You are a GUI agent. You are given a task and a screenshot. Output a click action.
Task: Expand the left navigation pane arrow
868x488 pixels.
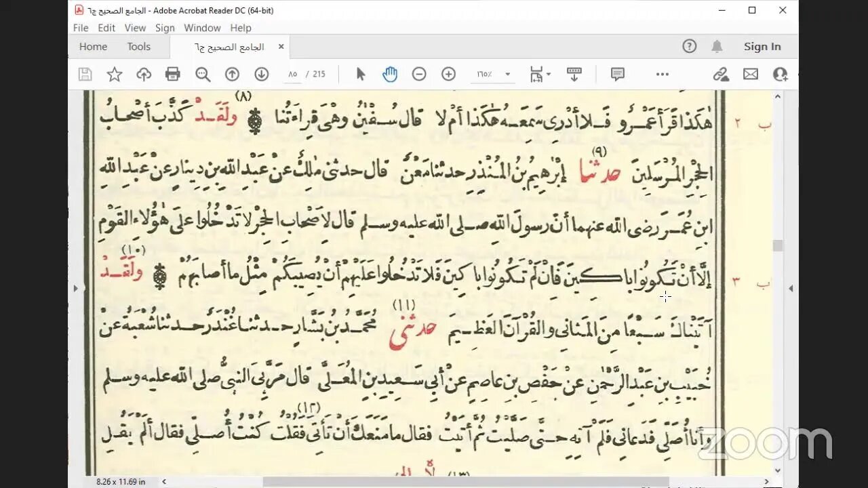pyautogui.click(x=75, y=289)
